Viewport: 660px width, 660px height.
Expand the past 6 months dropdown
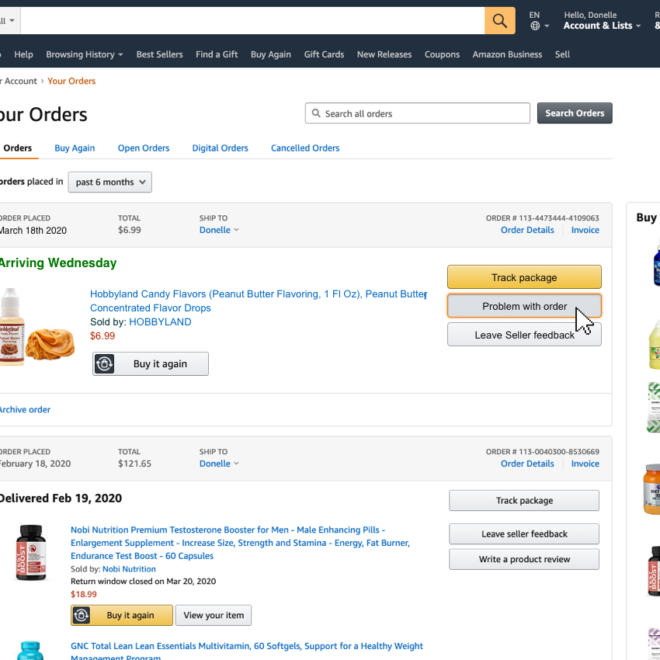110,182
